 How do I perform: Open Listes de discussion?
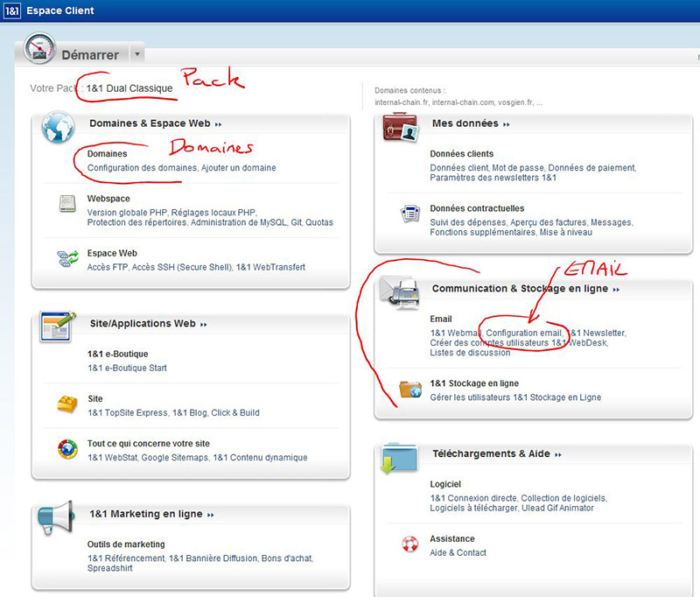(x=470, y=353)
